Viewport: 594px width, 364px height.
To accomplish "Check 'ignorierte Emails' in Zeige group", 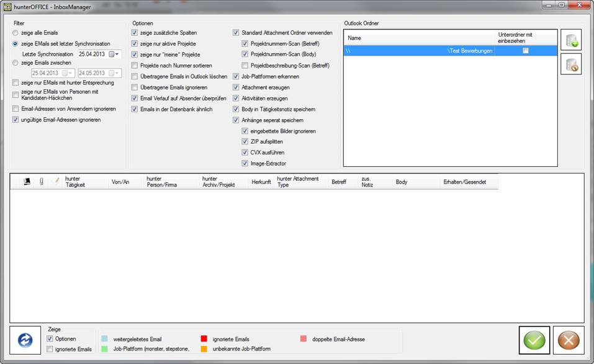I will [50, 349].
